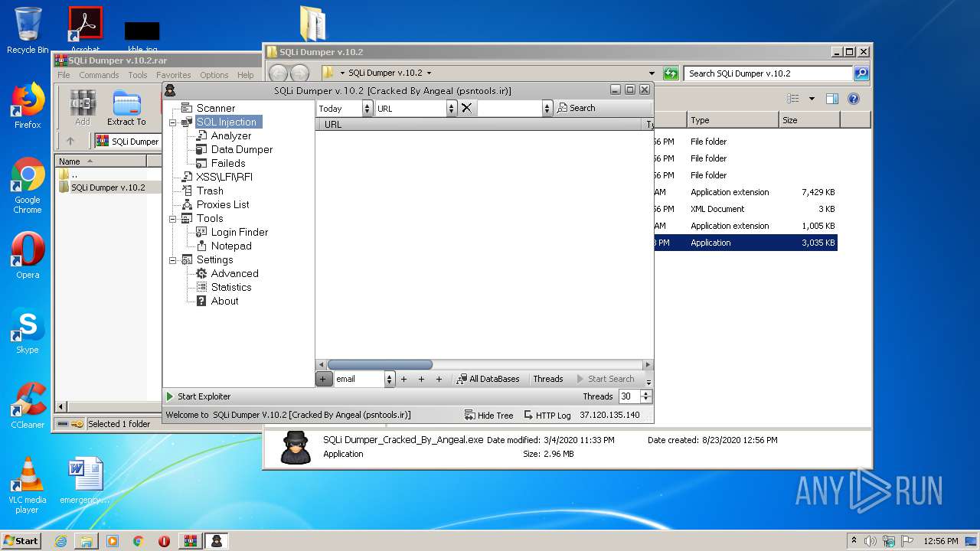Open the Explorer help icon
The width and height of the screenshot is (980, 551).
coord(854,99)
